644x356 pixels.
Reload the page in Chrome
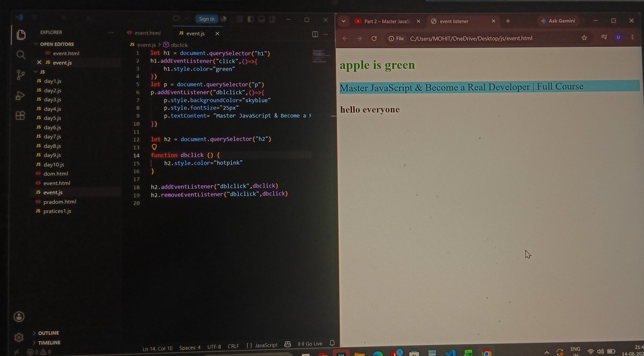pos(375,38)
